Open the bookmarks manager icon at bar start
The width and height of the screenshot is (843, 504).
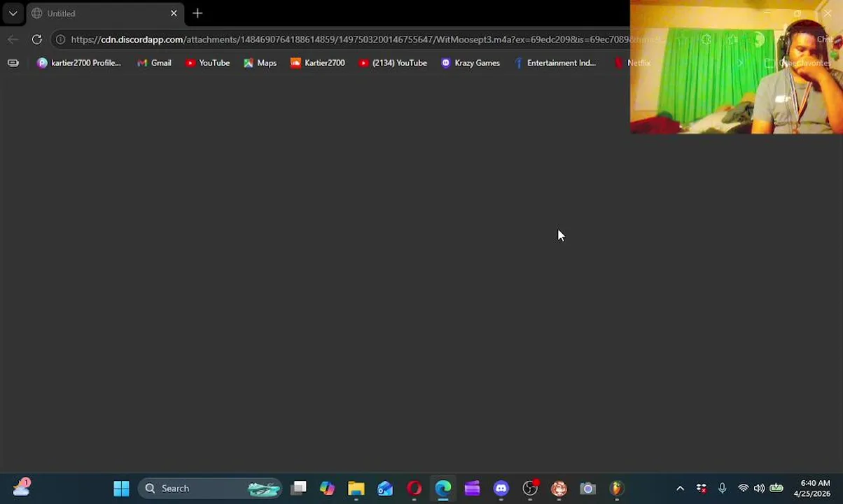pyautogui.click(x=13, y=63)
